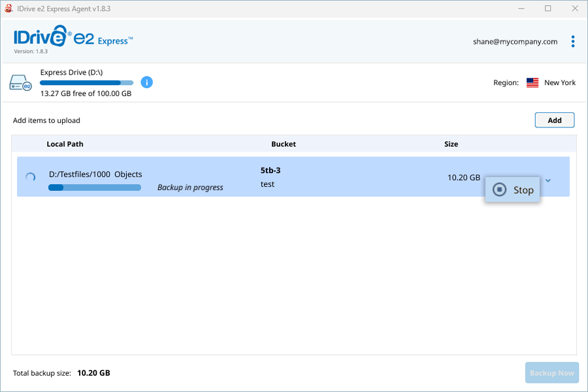The image size is (588, 392).
Task: Click the 'Express Drive (D:\)' label
Action: pyautogui.click(x=72, y=73)
